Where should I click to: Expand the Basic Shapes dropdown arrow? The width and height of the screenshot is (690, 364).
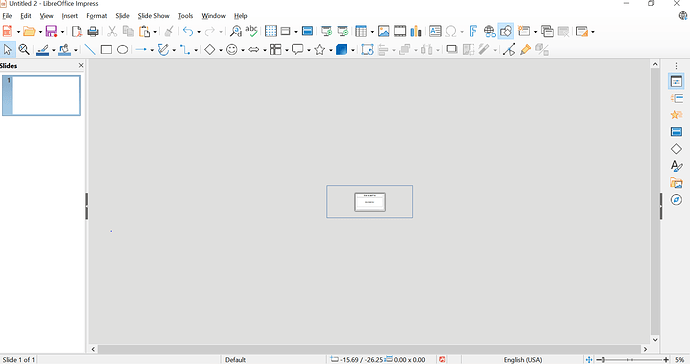221,50
